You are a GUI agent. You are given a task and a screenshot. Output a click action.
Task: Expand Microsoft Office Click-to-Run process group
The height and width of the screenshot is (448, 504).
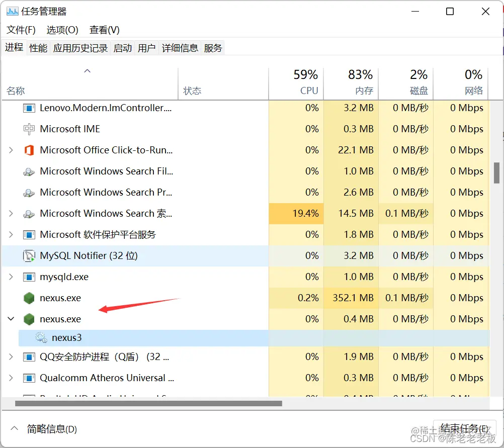[11, 150]
